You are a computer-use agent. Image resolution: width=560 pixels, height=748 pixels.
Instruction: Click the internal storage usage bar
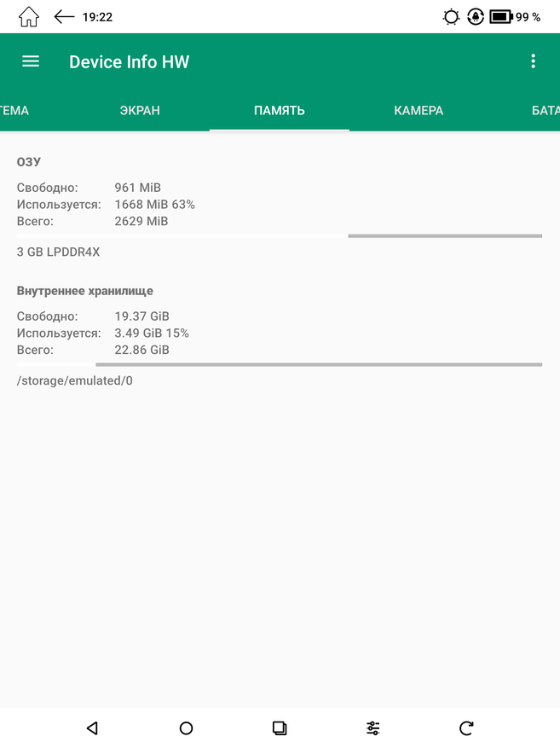(x=280, y=364)
